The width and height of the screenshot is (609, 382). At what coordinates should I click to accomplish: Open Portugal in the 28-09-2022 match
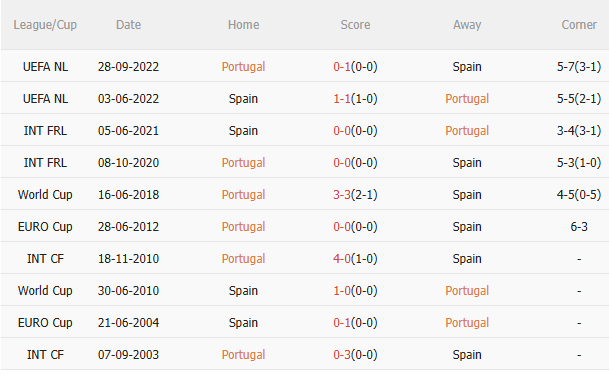pyautogui.click(x=244, y=67)
